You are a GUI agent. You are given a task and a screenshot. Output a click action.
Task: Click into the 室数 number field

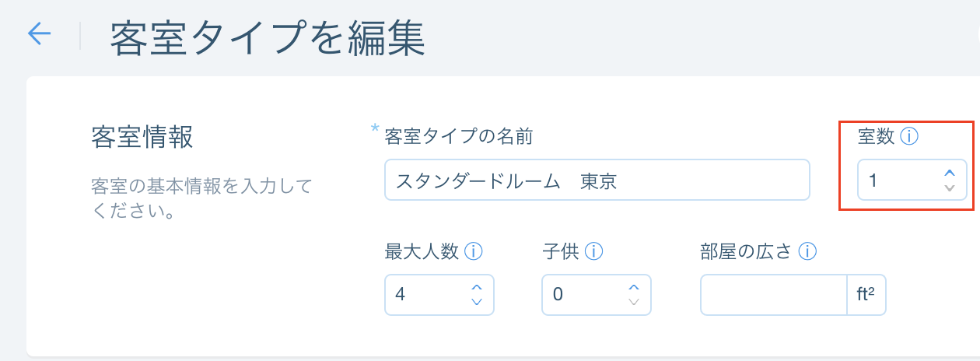click(x=912, y=180)
